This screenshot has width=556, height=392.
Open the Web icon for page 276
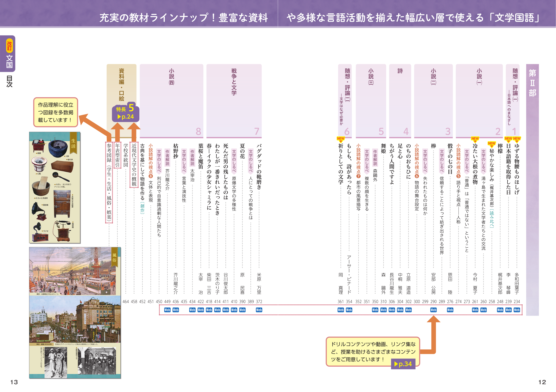(450, 310)
